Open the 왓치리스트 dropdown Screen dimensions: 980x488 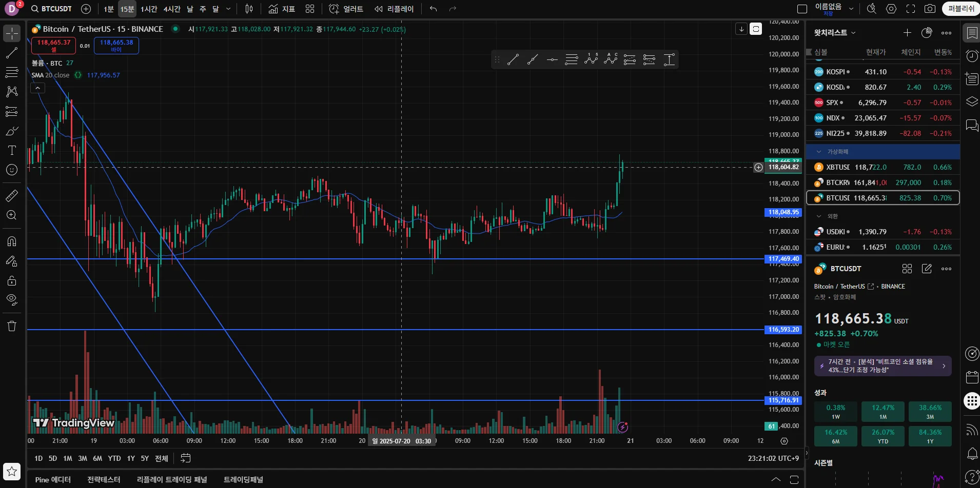835,33
